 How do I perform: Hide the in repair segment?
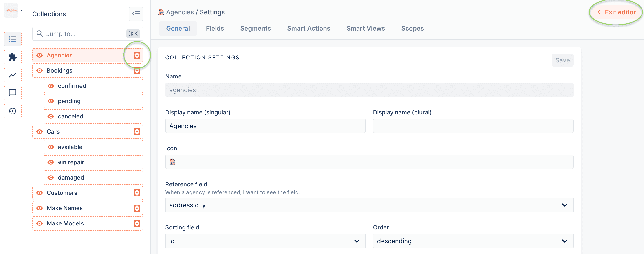[x=51, y=162]
